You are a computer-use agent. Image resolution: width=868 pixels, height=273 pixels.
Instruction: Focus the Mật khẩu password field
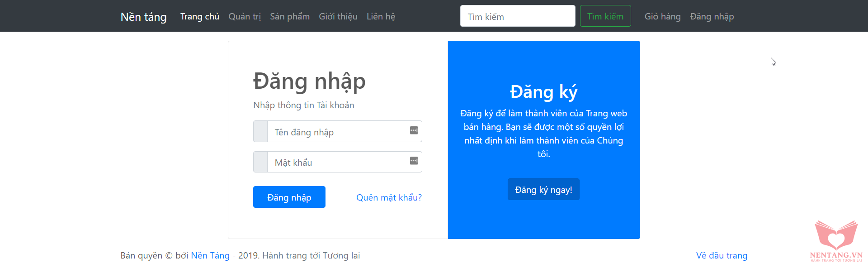coord(337,162)
